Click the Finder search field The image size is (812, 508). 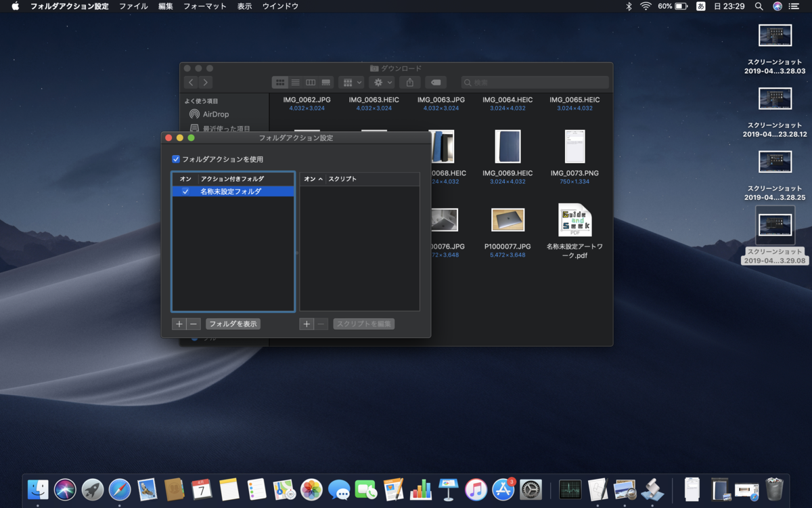coord(535,83)
